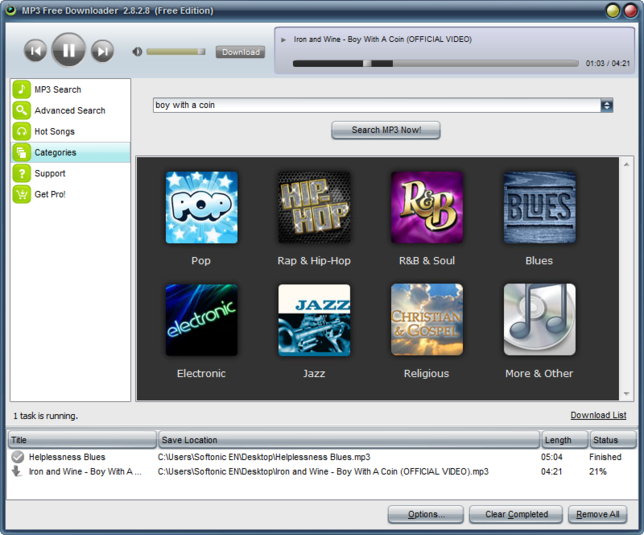Image resolution: width=644 pixels, height=535 pixels.
Task: Minimize the window with yellow button
Action: [613, 11]
